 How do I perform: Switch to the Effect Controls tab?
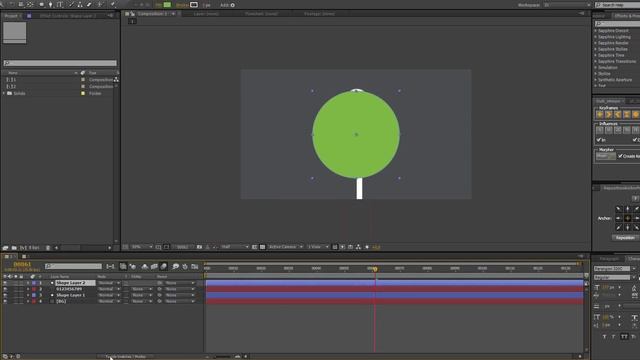[x=68, y=16]
